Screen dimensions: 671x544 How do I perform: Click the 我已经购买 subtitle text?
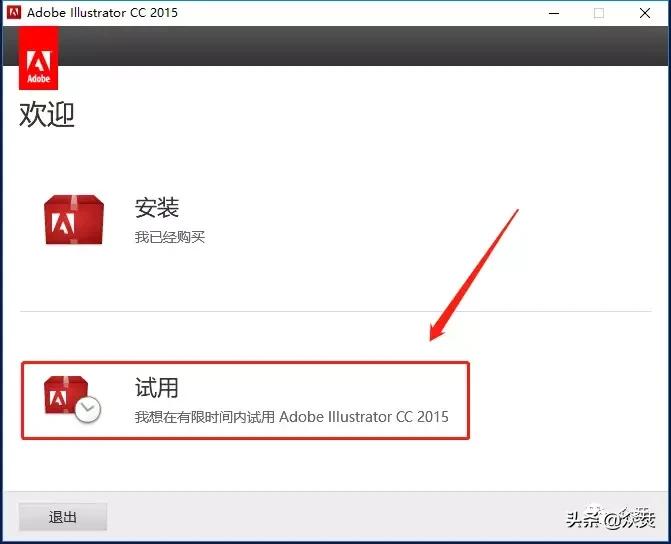point(170,237)
